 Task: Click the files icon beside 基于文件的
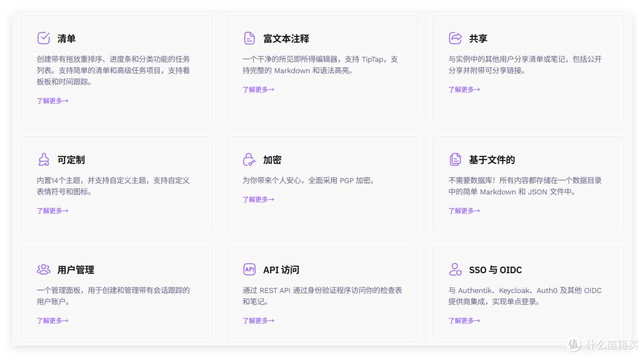tap(455, 159)
